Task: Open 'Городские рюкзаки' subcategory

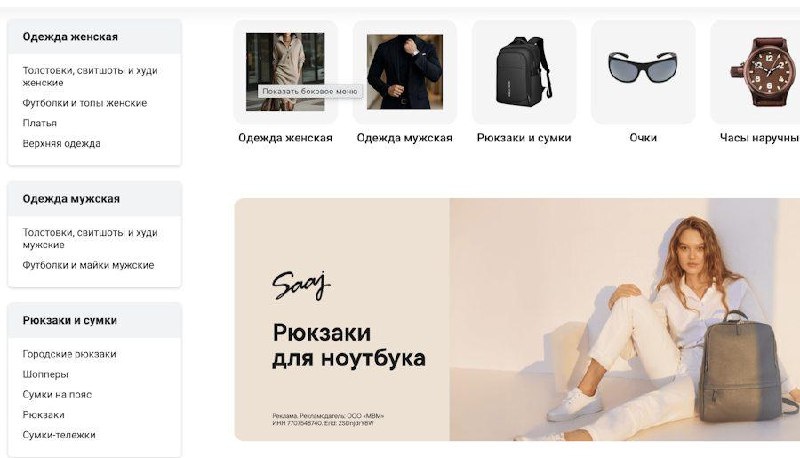Action: (x=69, y=354)
